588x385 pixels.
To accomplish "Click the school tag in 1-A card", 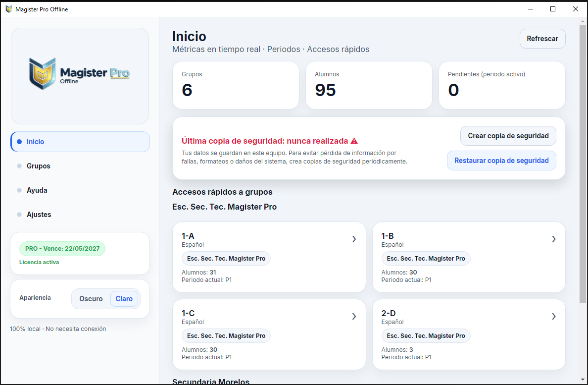I will [x=226, y=259].
